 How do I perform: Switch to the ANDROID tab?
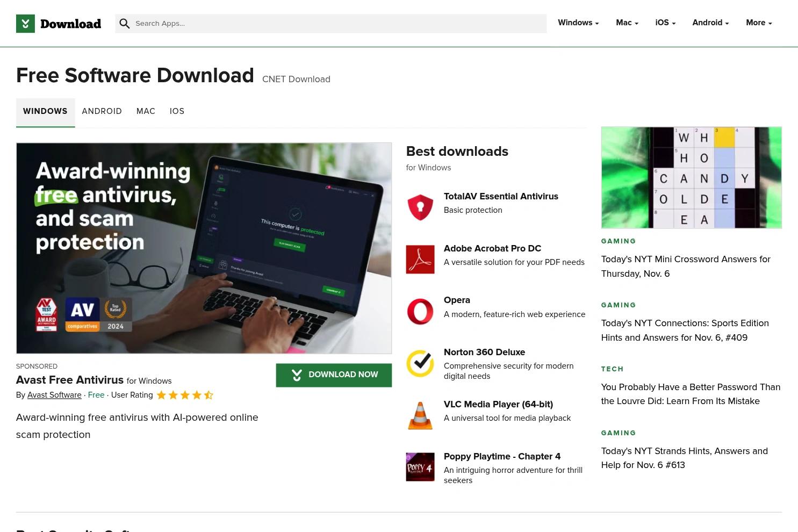[102, 111]
